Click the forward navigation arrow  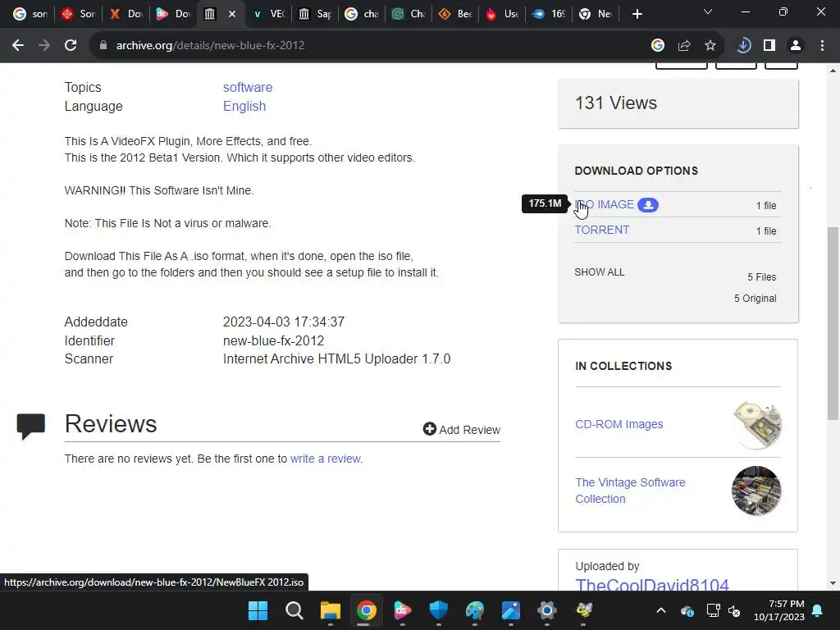pyautogui.click(x=44, y=46)
